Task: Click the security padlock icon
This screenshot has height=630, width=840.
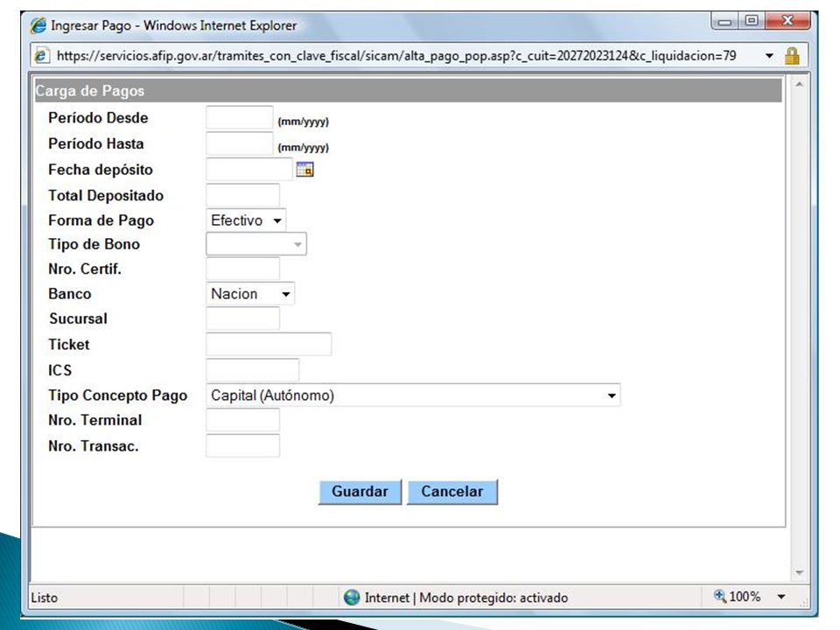Action: (792, 56)
